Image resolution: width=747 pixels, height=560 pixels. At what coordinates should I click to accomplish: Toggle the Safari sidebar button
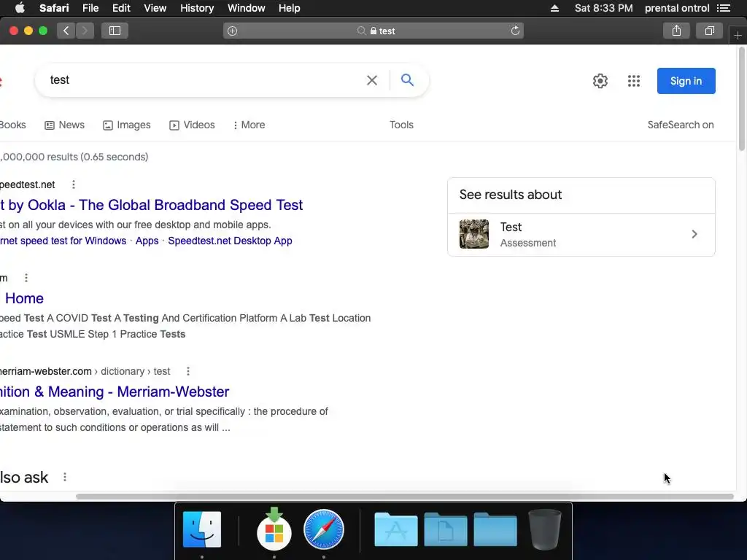pyautogui.click(x=115, y=31)
